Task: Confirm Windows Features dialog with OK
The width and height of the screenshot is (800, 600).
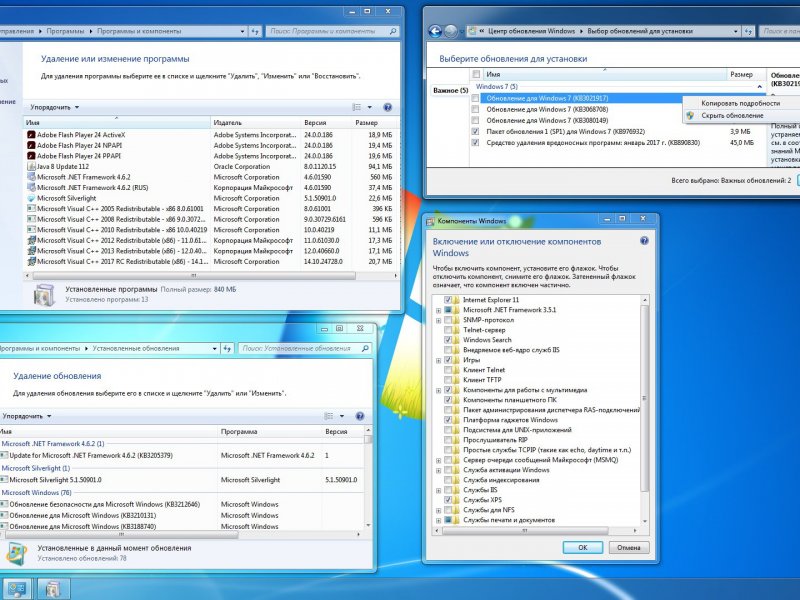Action: click(583, 547)
